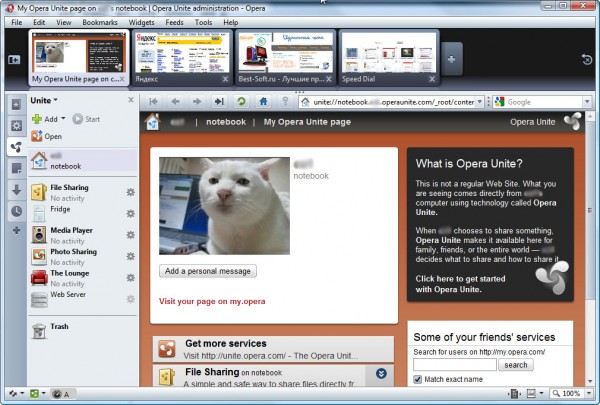The height and width of the screenshot is (405, 600).
Task: Open the Notes panel icon
Action: point(16,168)
